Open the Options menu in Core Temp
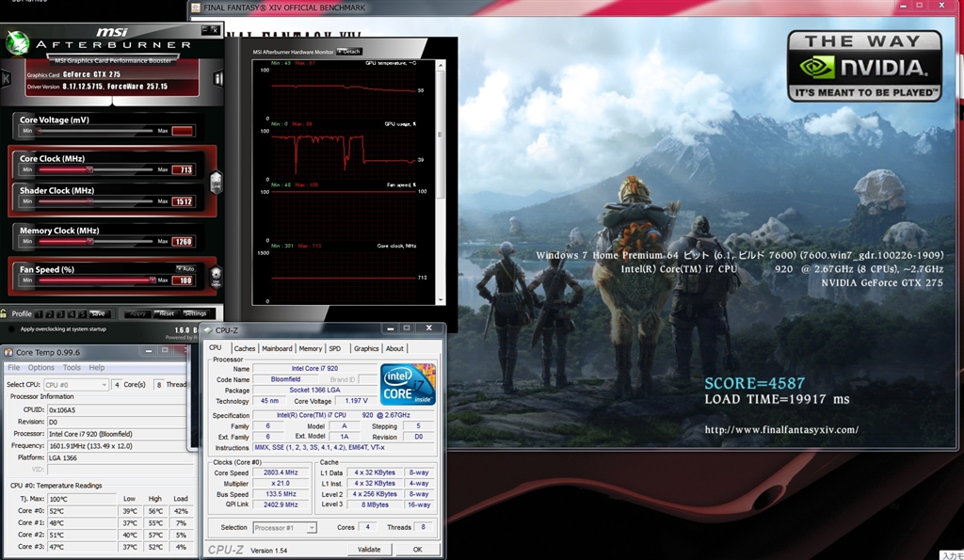 (x=40, y=367)
